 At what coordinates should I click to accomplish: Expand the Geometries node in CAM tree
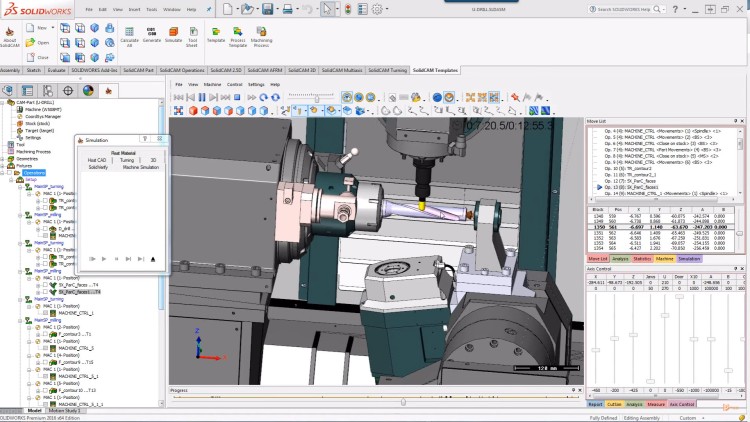[x=2, y=159]
